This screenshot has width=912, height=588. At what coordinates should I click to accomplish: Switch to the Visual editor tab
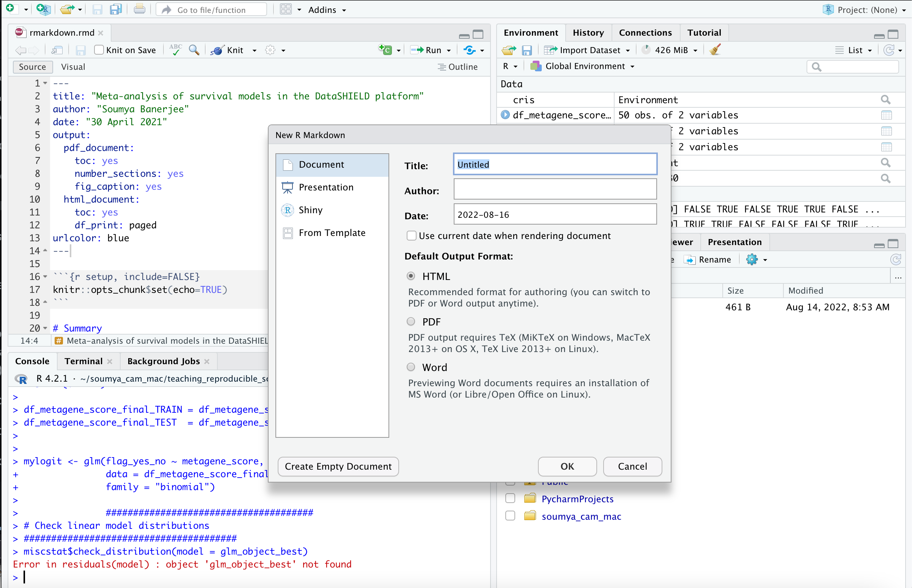(73, 67)
